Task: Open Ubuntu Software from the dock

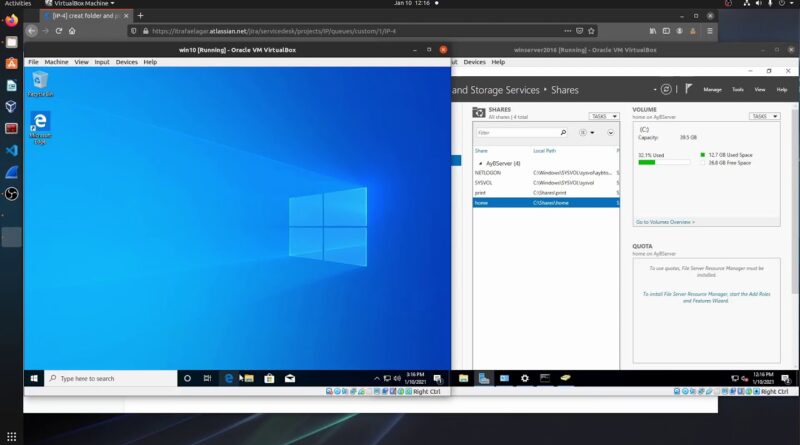Action: pos(11,63)
